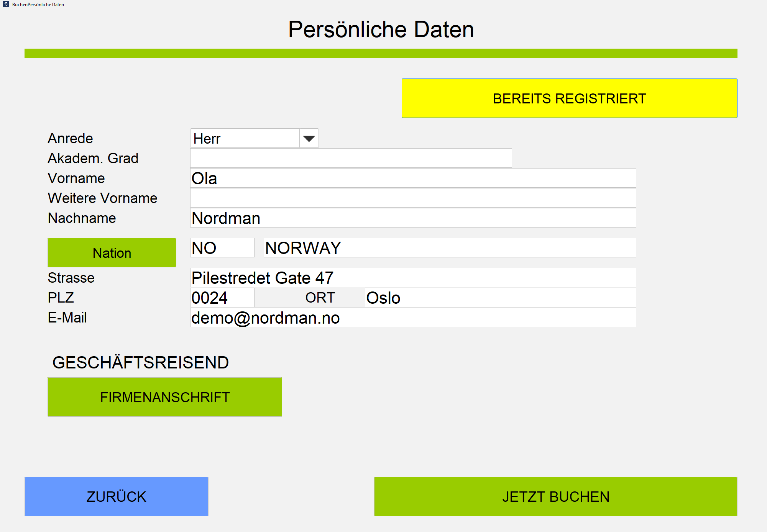Click the Akadem. Grad input field
The image size is (767, 532).
(x=351, y=158)
